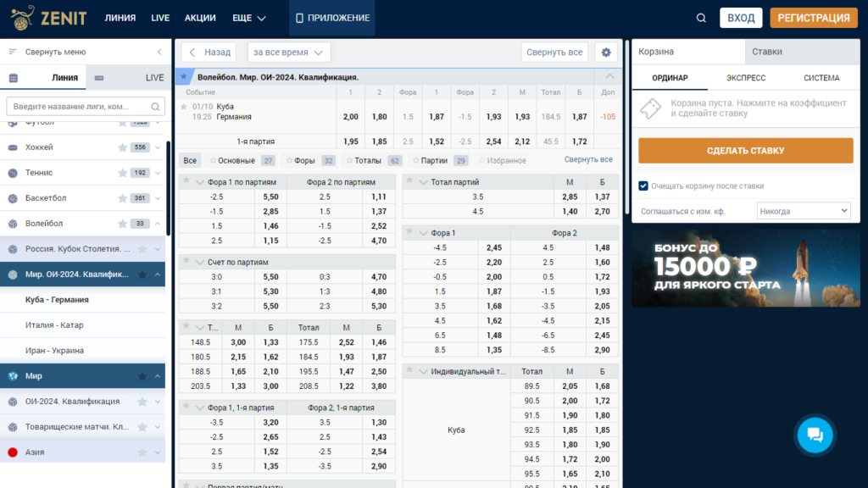The height and width of the screenshot is (488, 868).
Task: Collapse sidebar via Свернуть меню arrow
Action: pos(159,52)
